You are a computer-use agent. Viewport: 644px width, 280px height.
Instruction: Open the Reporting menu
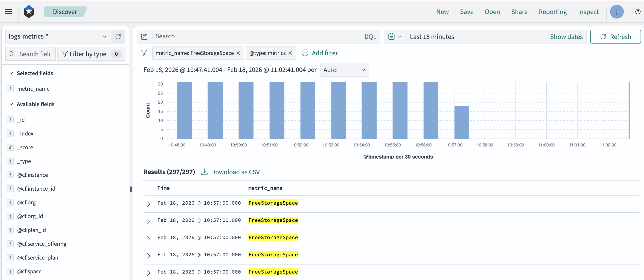coord(553,12)
